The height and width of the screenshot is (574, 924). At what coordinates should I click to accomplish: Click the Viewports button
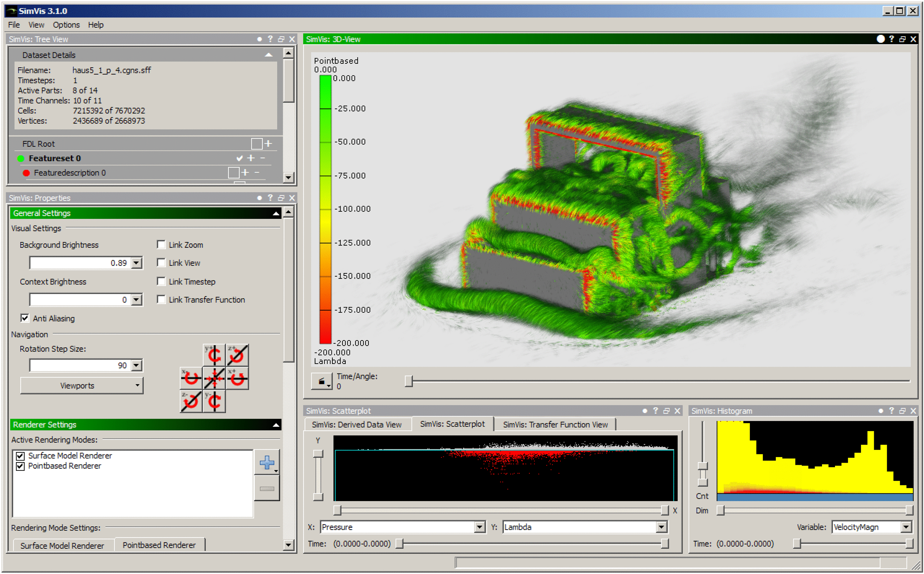coord(81,385)
